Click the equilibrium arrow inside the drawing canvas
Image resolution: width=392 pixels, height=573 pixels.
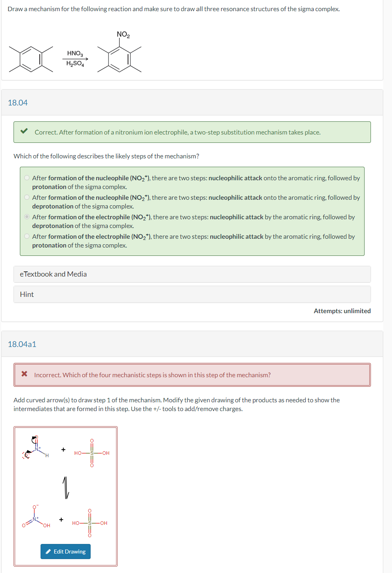(66, 488)
